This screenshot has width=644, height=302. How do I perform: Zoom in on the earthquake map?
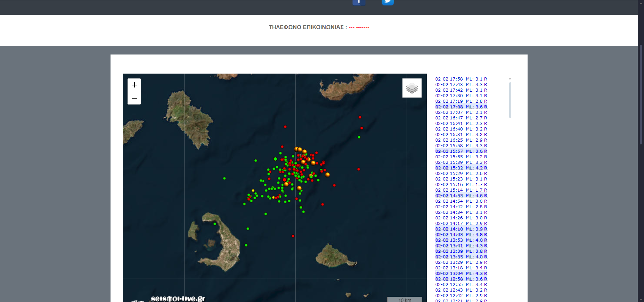pyautogui.click(x=134, y=85)
